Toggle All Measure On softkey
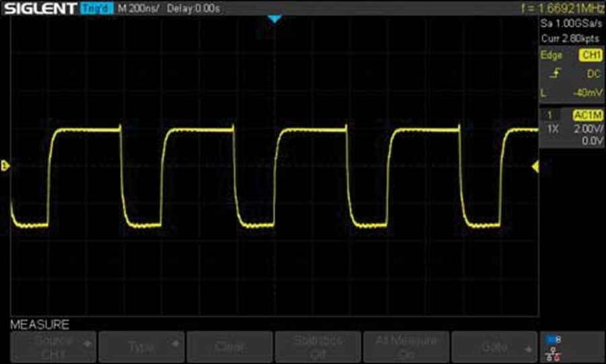The width and height of the screenshot is (606, 364). pos(406,347)
